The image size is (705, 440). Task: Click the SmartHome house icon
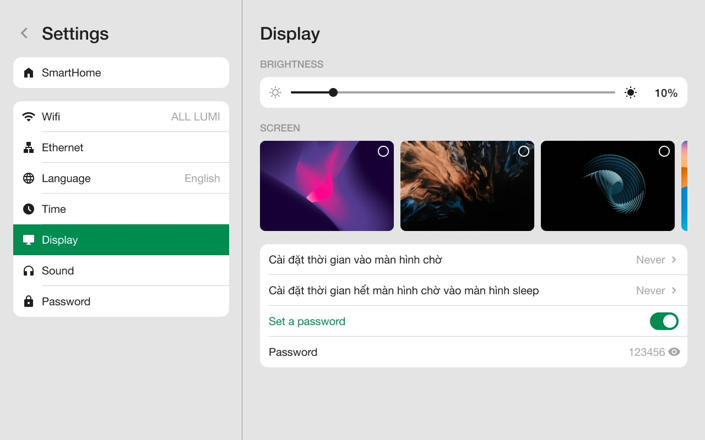(x=29, y=73)
